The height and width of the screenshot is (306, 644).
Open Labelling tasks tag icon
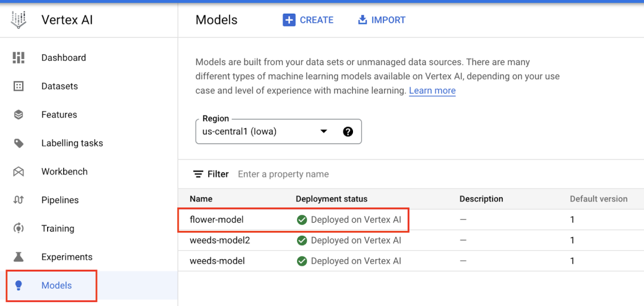[18, 143]
